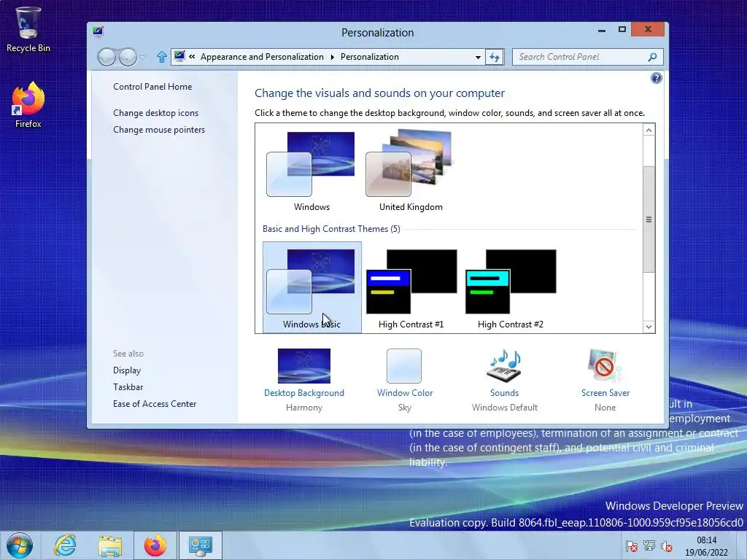Open Help with the blue question mark icon

pyautogui.click(x=656, y=78)
